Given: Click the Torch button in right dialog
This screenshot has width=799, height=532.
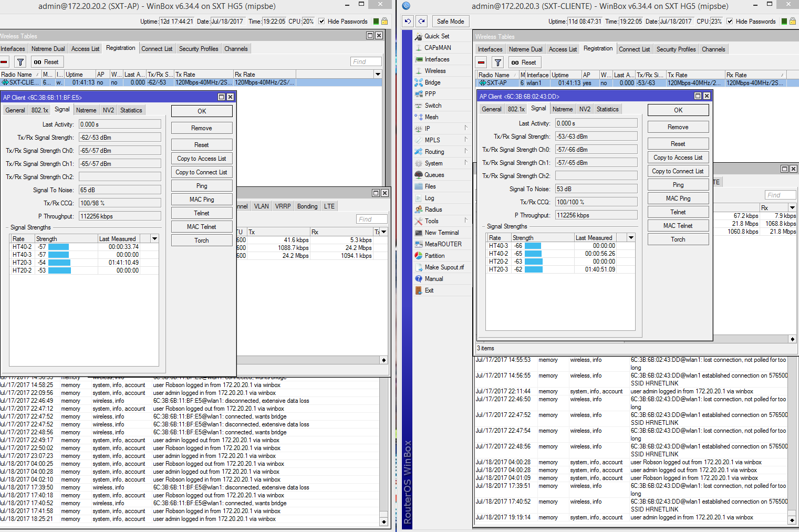Looking at the screenshot, I should point(678,239).
